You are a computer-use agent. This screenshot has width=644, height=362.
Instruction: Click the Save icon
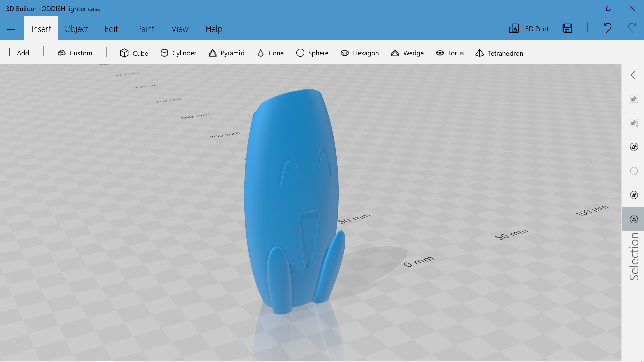pos(567,28)
